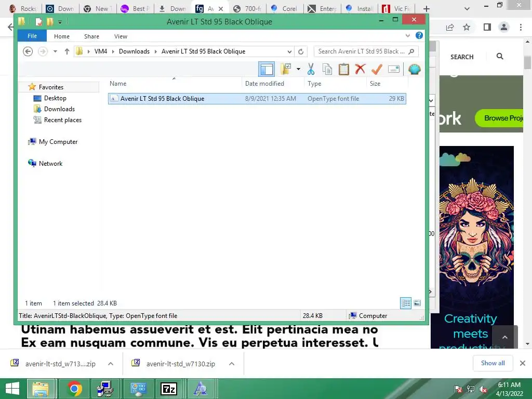Click the new folder title bar icon
Viewport: 532px width, 399px height.
(x=50, y=22)
